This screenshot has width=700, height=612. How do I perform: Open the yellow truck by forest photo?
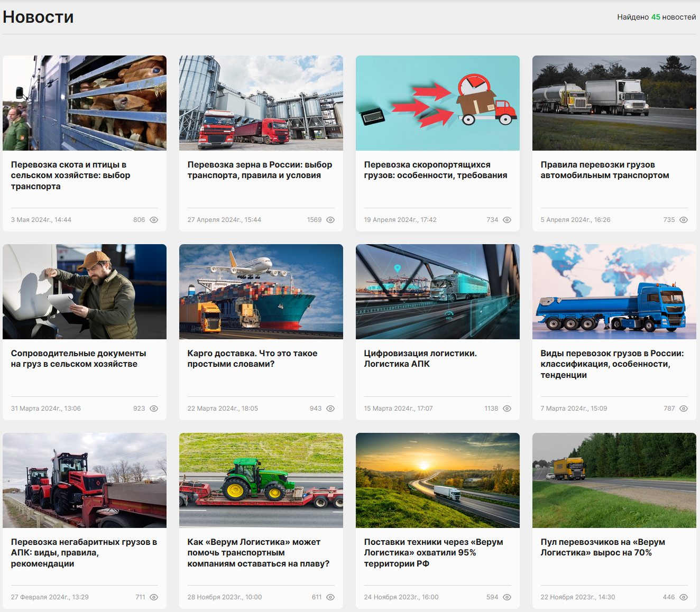tap(614, 480)
